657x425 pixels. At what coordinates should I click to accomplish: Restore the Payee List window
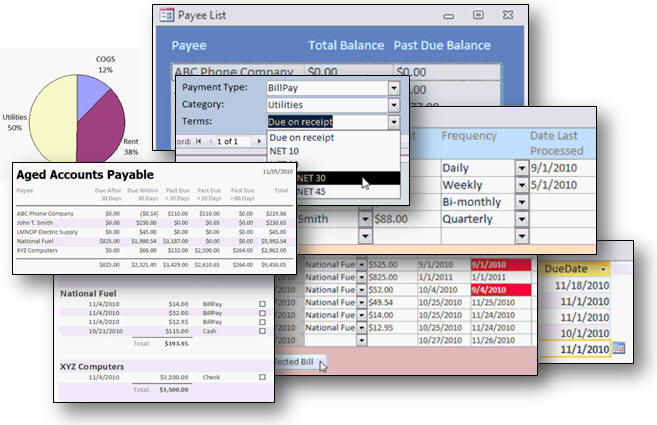click(478, 15)
